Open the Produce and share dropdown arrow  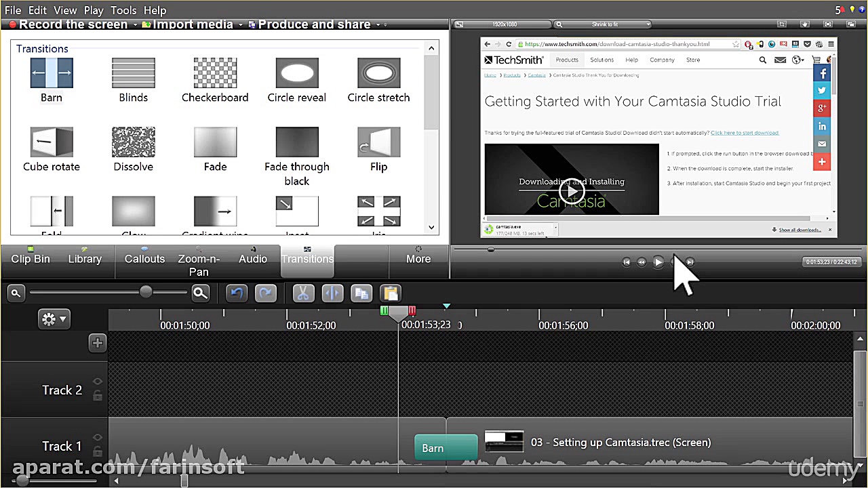pyautogui.click(x=378, y=25)
